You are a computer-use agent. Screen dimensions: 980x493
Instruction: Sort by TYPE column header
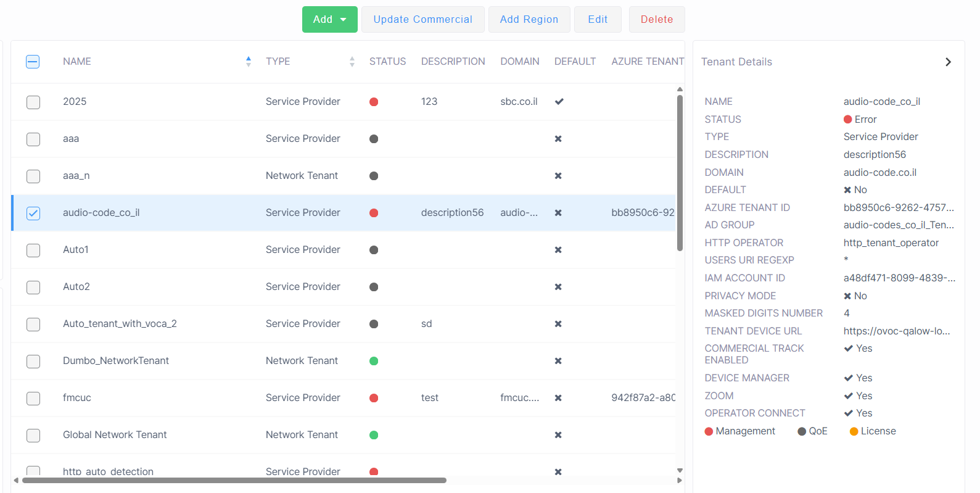(278, 62)
